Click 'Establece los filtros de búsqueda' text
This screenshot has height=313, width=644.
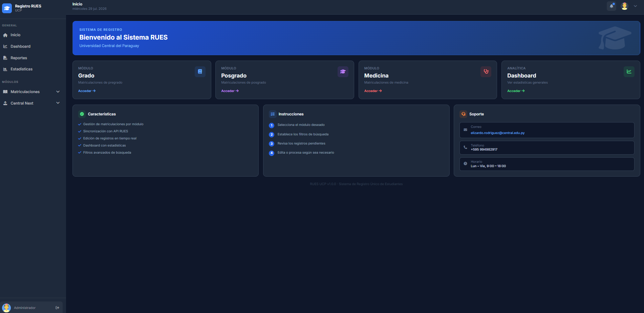(303, 134)
